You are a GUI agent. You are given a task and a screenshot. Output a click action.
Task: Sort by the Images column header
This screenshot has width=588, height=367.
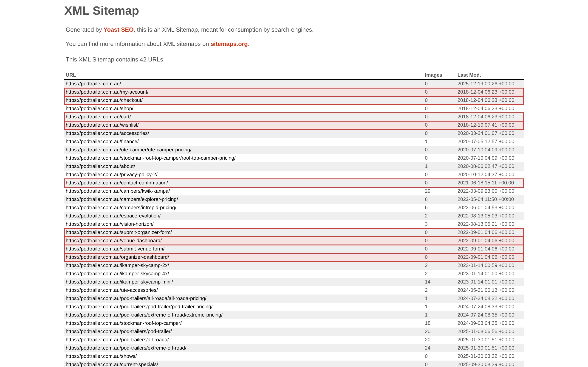(433, 75)
